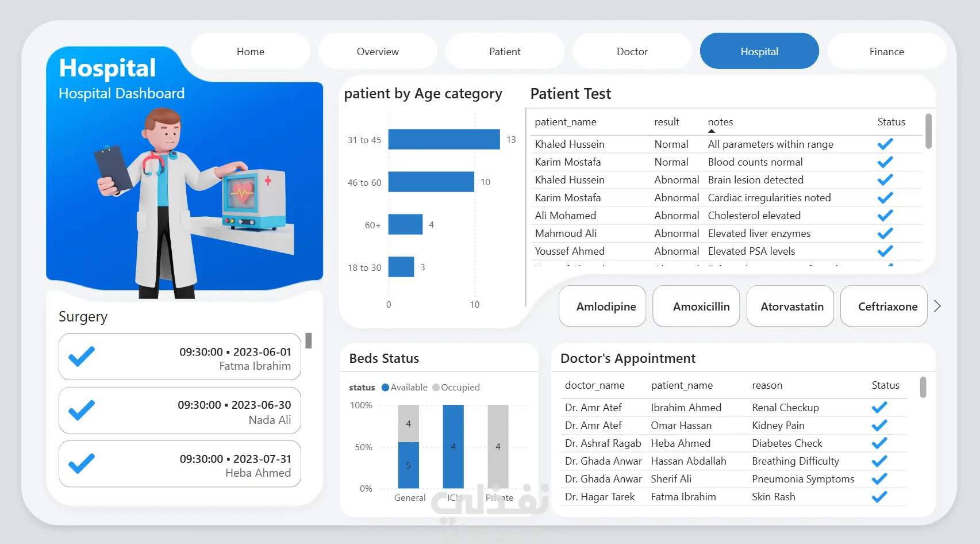
Task: Click the status checkmark for Cholesterol elevated row
Action: (x=885, y=216)
